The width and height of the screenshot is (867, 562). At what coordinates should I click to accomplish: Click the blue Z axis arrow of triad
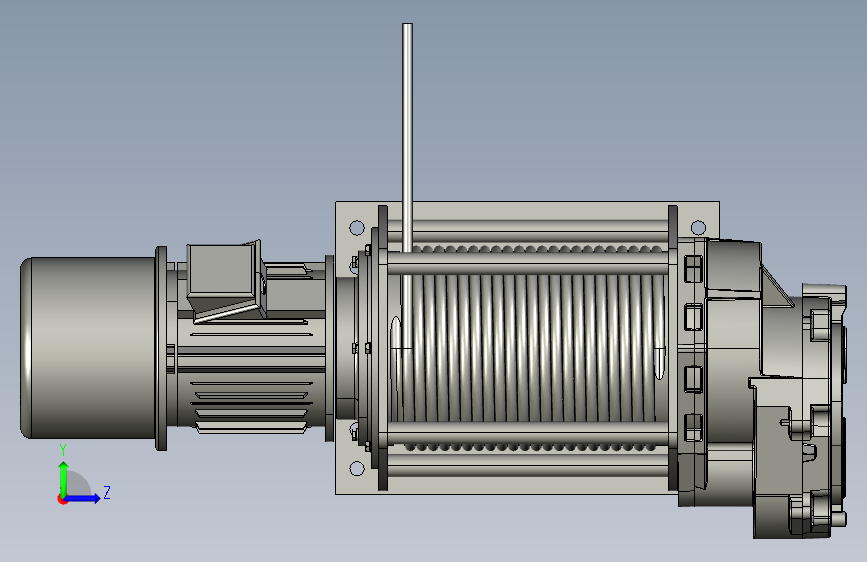[x=83, y=498]
